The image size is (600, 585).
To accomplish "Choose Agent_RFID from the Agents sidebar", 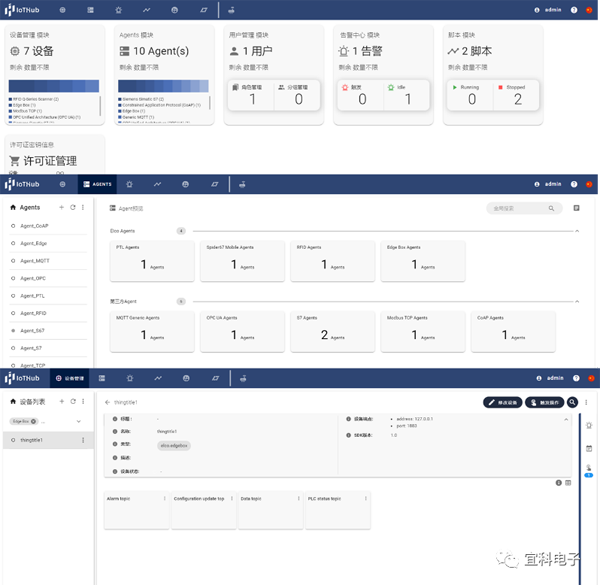I will tap(34, 313).
